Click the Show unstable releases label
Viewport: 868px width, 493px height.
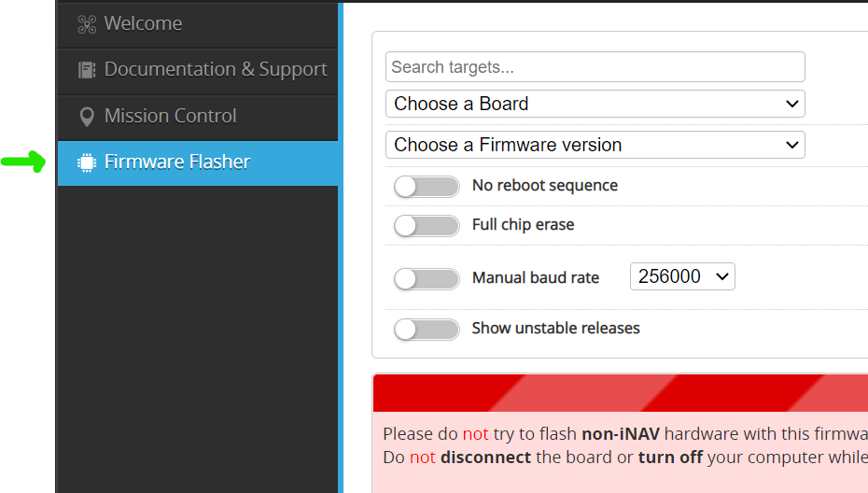click(555, 329)
